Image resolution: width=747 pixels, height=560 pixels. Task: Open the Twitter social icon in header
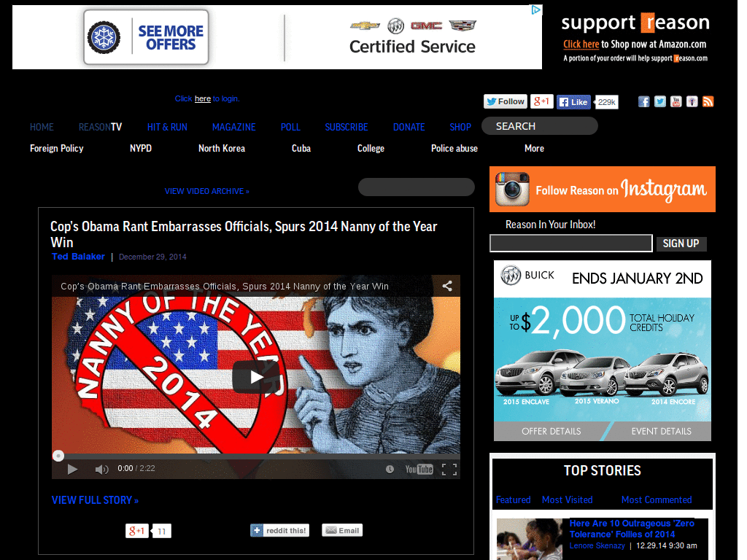tap(659, 102)
